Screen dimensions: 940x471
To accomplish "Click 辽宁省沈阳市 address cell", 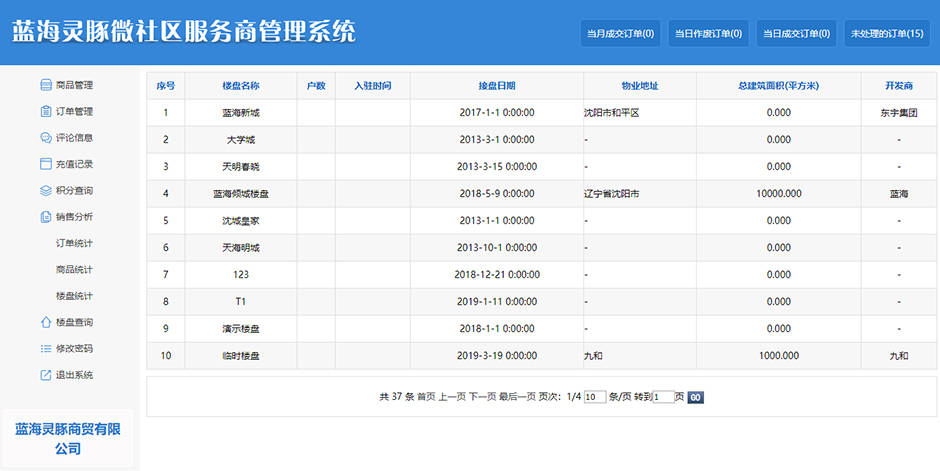I will point(640,194).
